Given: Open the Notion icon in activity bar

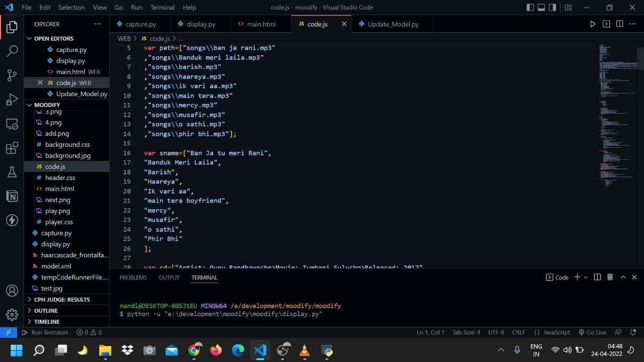Looking at the screenshot, I should tap(12, 196).
